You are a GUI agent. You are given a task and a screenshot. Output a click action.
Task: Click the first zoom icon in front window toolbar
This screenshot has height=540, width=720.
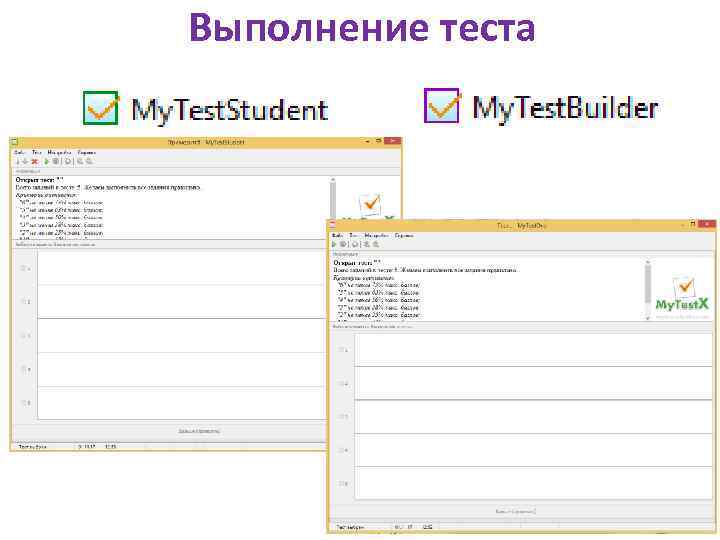366,244
